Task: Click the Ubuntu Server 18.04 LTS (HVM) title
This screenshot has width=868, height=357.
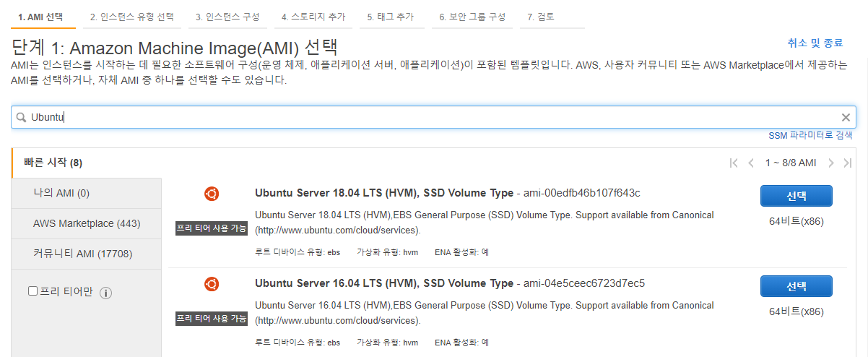Action: (x=384, y=193)
